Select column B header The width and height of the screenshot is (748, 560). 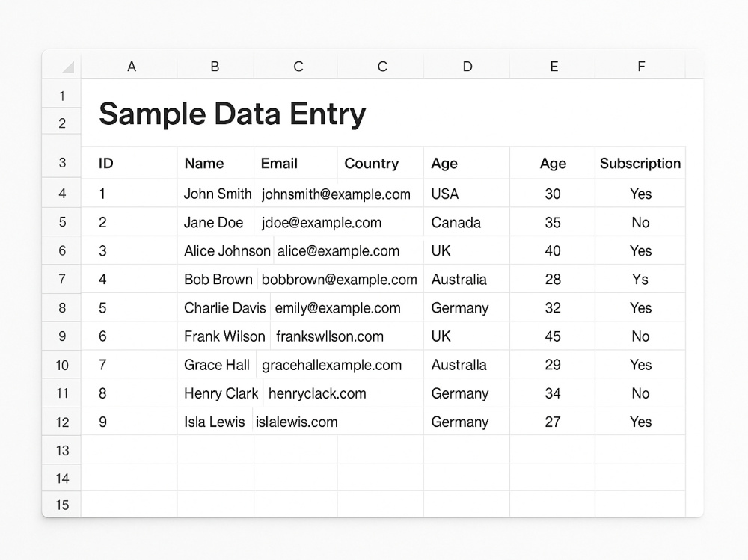pos(215,67)
